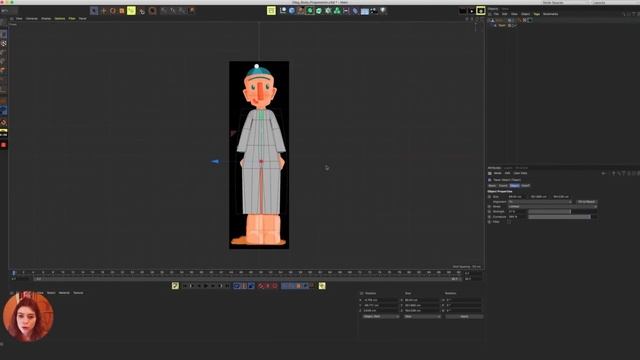640x360 pixels.
Task: Open the viewport Options menu
Action: (x=60, y=19)
